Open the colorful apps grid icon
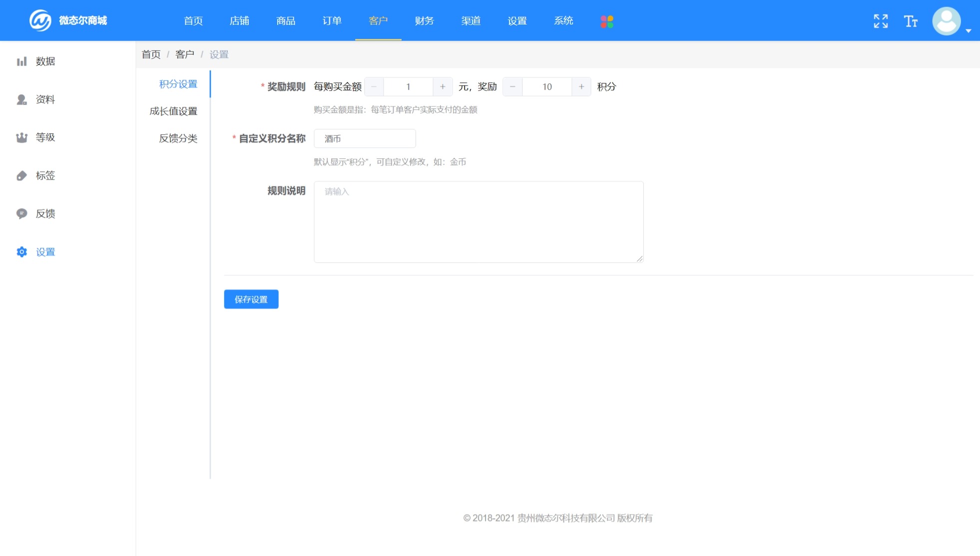Image resolution: width=980 pixels, height=556 pixels. point(607,21)
